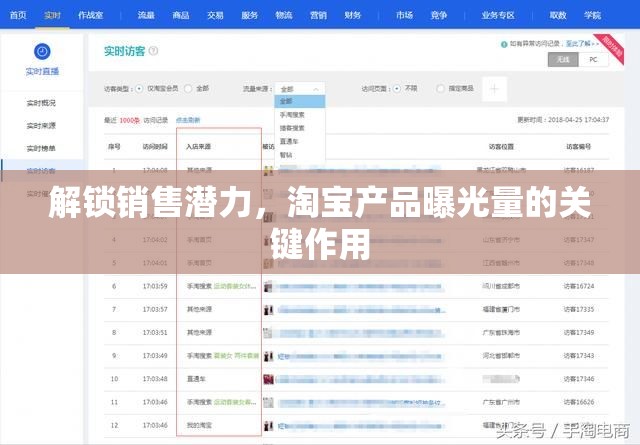Screen dimensions: 640x445
Task: Click the 访问时间 column header
Action: (155, 147)
